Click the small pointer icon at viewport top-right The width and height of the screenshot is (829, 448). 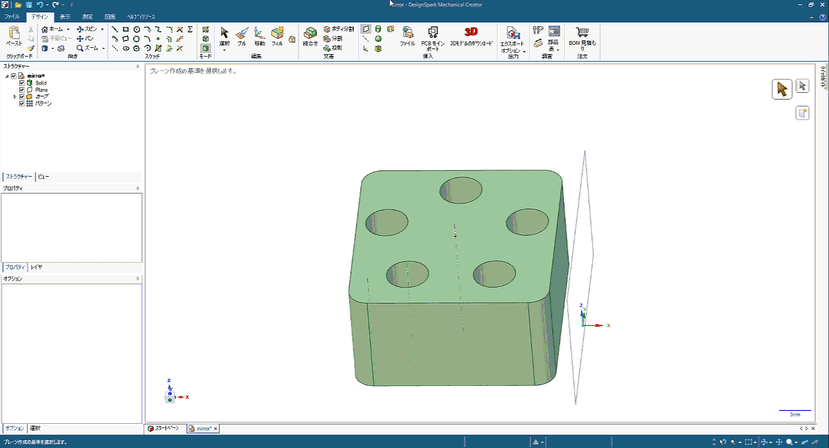point(802,86)
